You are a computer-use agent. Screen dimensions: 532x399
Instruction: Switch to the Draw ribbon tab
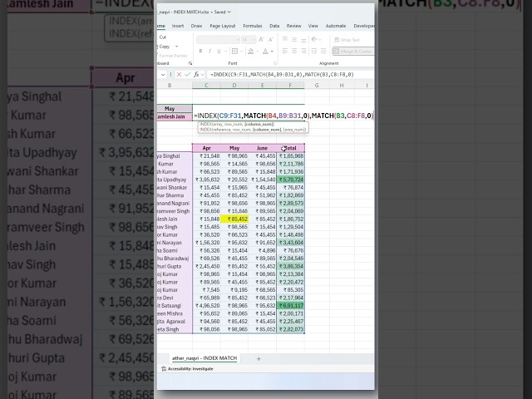196,26
